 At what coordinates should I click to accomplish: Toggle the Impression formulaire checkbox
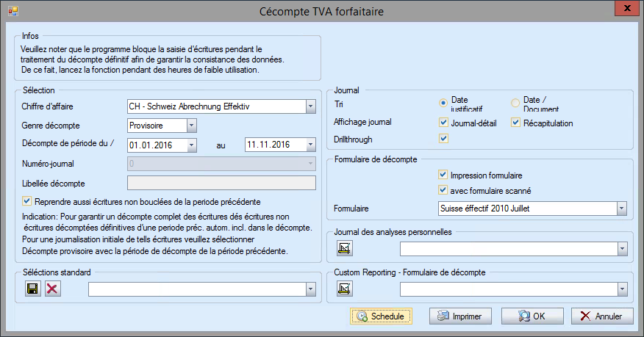point(443,175)
